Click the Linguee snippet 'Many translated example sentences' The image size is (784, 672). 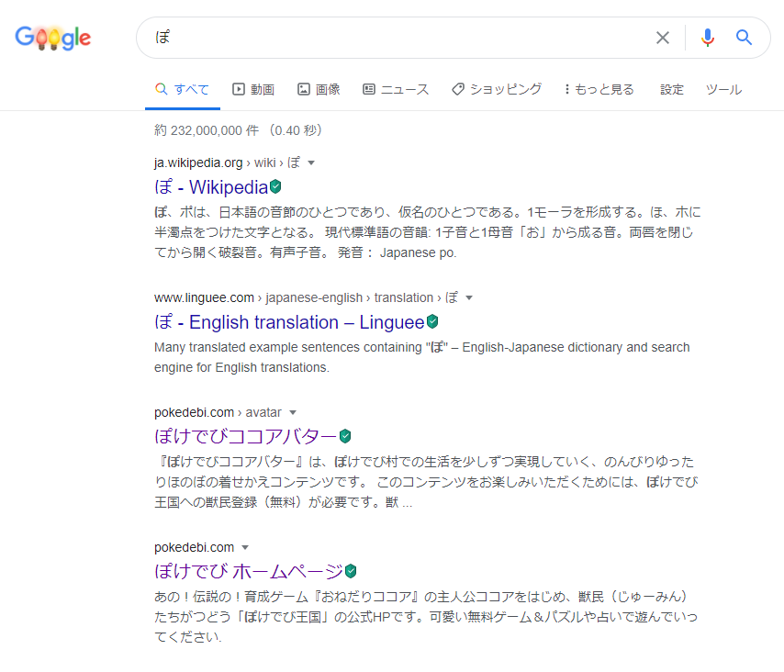coord(422,357)
